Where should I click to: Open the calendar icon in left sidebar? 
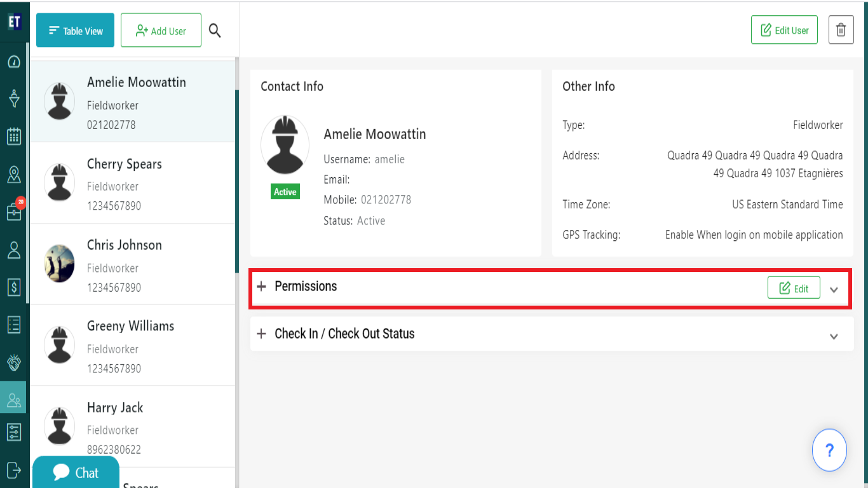coord(14,136)
